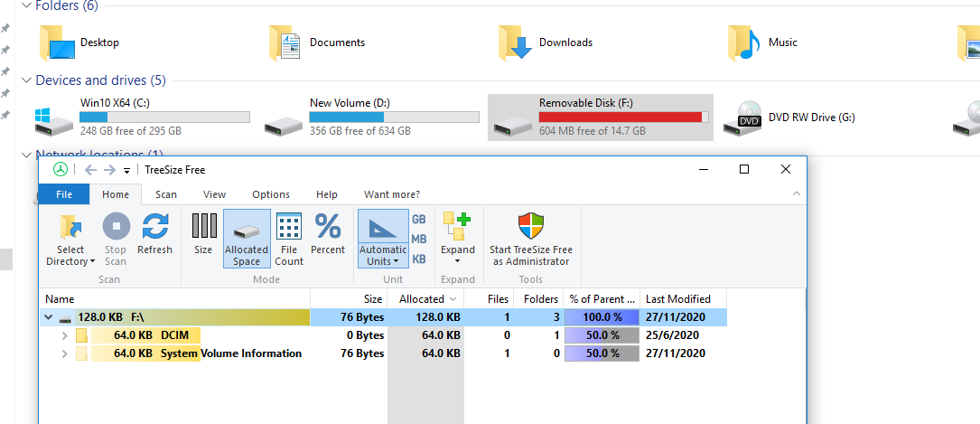Open Music folder in Explorer

pos(763,42)
